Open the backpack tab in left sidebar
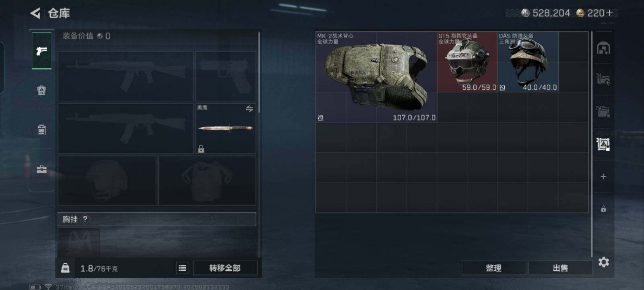This screenshot has width=644, height=290. (41, 130)
